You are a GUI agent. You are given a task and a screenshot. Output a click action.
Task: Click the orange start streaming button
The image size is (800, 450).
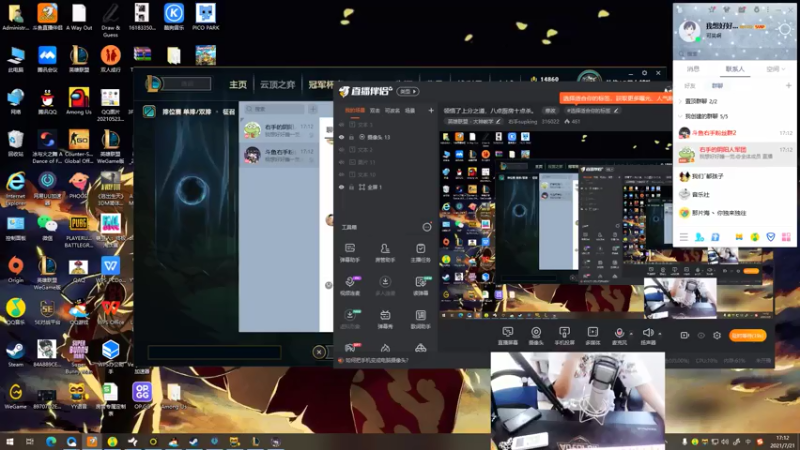tap(747, 335)
